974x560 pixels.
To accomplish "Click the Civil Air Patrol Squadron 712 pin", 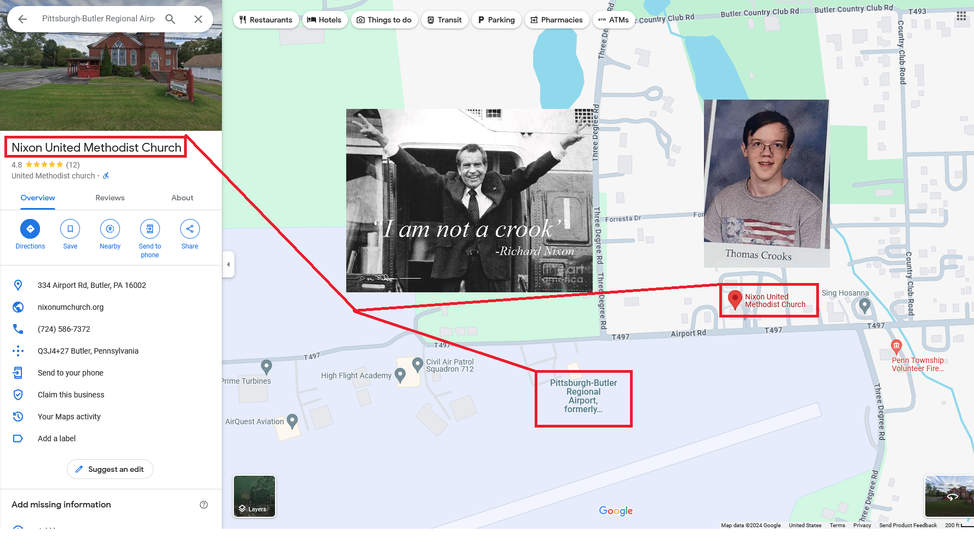I will pyautogui.click(x=417, y=364).
